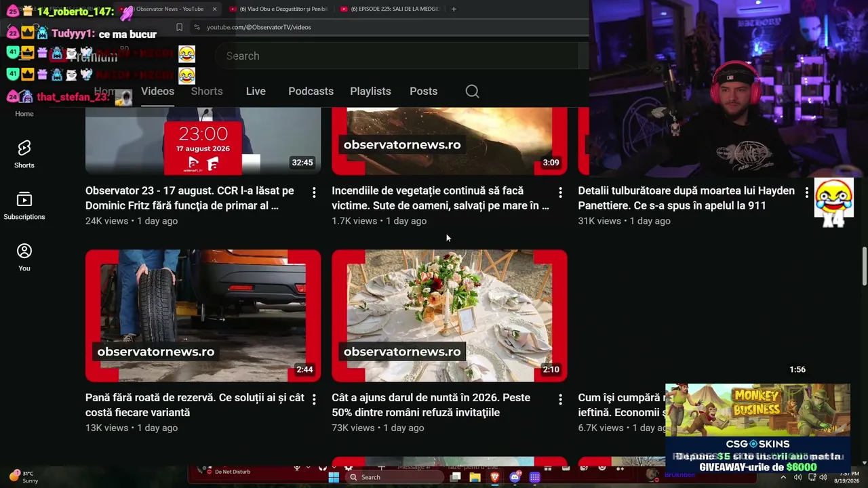Open options menu for Hayden Panettiere video
868x488 pixels.
click(806, 192)
